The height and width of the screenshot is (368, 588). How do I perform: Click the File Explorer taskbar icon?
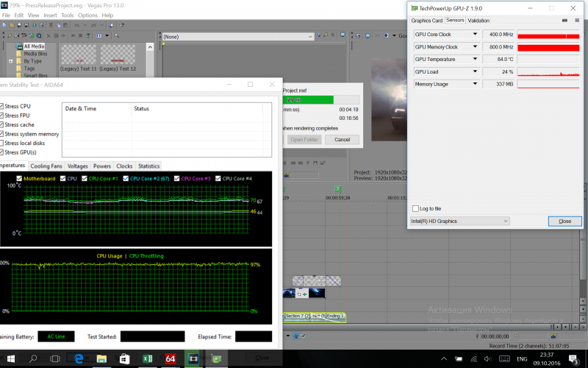point(101,358)
